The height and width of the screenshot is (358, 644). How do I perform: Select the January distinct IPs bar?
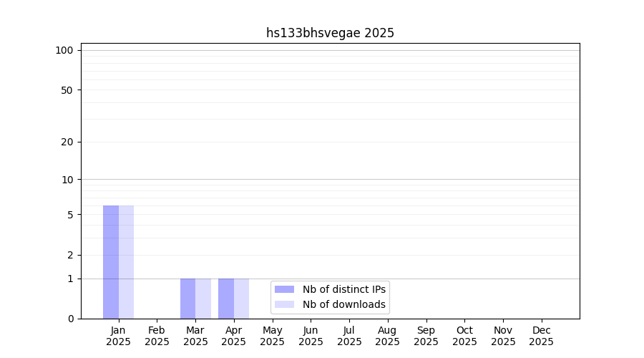pos(111,262)
